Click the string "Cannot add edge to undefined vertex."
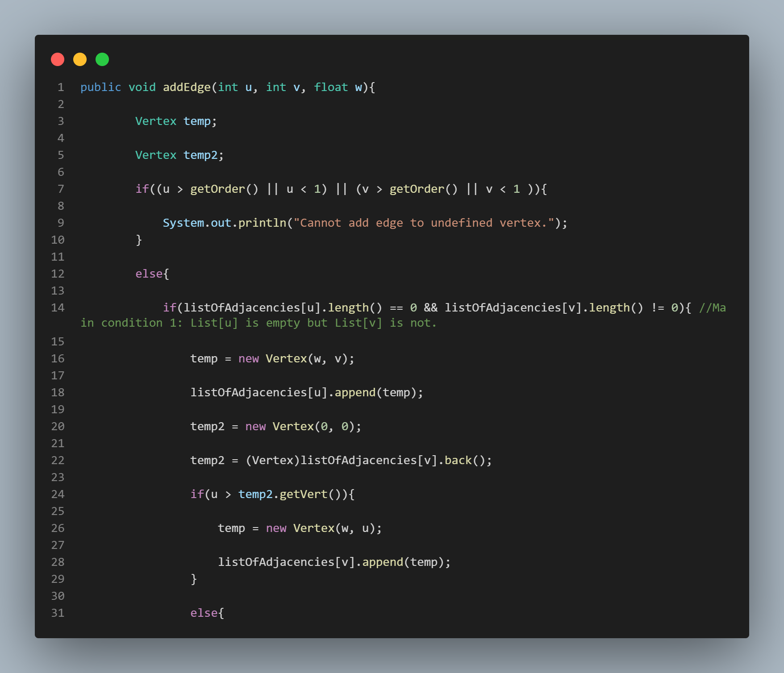 [x=424, y=223]
